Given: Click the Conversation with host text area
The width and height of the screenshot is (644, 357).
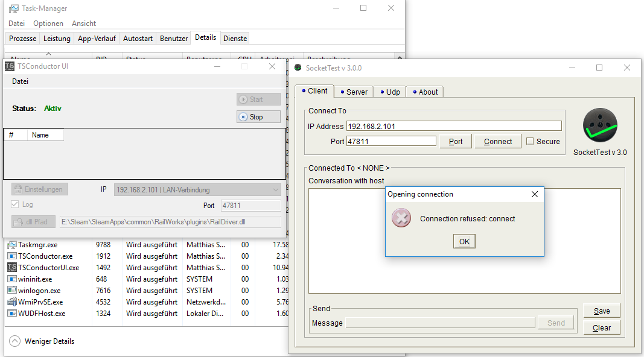Looking at the screenshot, I should [x=464, y=241].
